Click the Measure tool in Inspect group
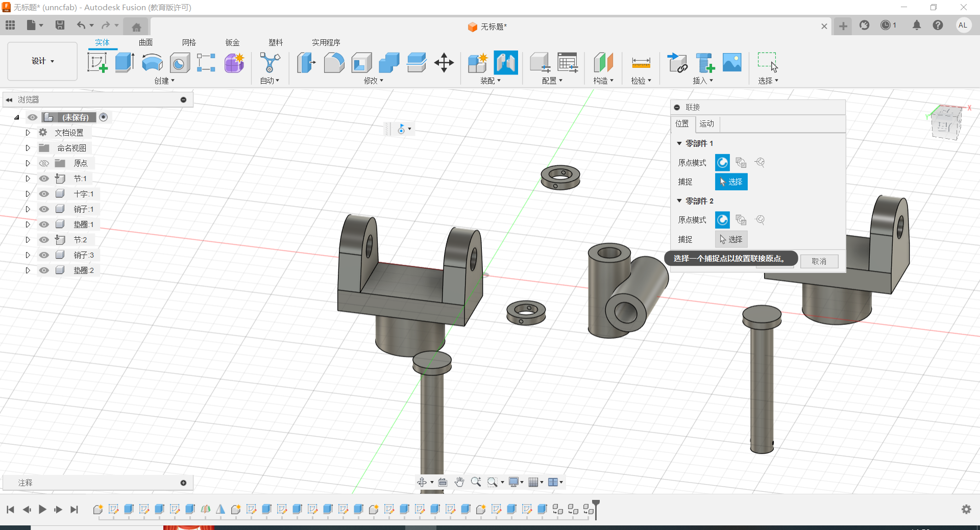 (641, 63)
